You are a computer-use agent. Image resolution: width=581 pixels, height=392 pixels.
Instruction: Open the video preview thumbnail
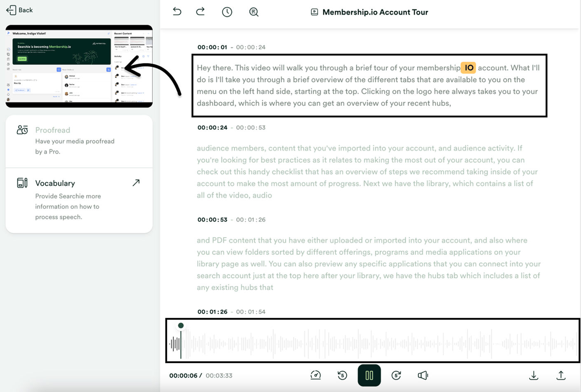click(79, 66)
